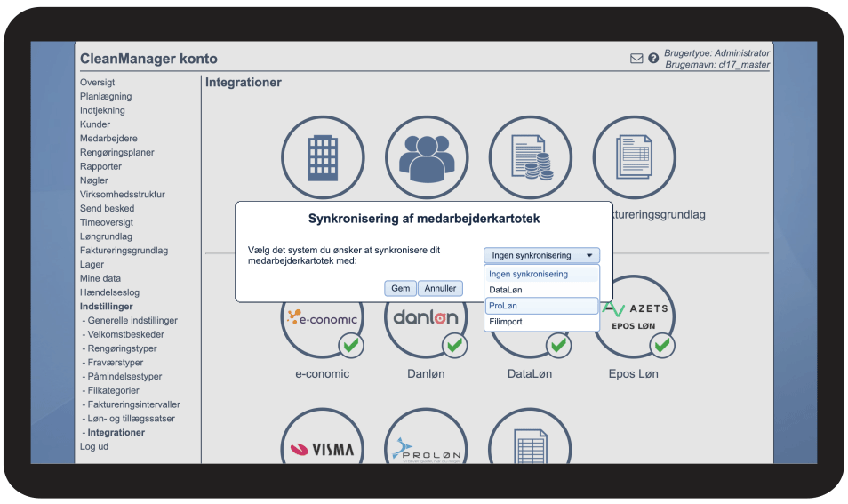Click the green checkmark on Danløn
This screenshot has width=848, height=504.
455,345
